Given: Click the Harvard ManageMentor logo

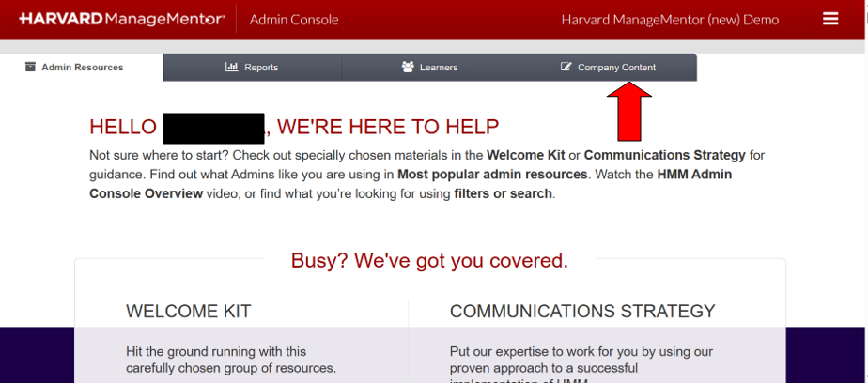Looking at the screenshot, I should click(x=122, y=20).
